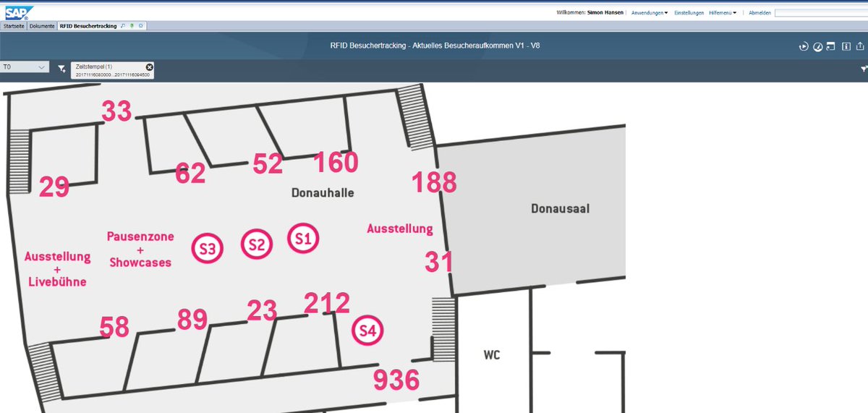The image size is (868, 413).
Task: Click the S4 showcase marker
Action: point(367,331)
